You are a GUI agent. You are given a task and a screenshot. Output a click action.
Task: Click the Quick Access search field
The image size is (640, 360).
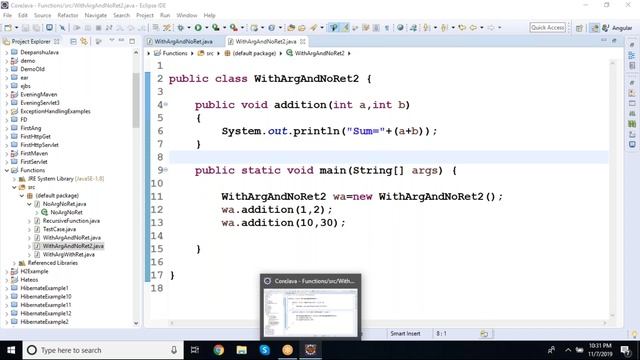click(x=547, y=27)
